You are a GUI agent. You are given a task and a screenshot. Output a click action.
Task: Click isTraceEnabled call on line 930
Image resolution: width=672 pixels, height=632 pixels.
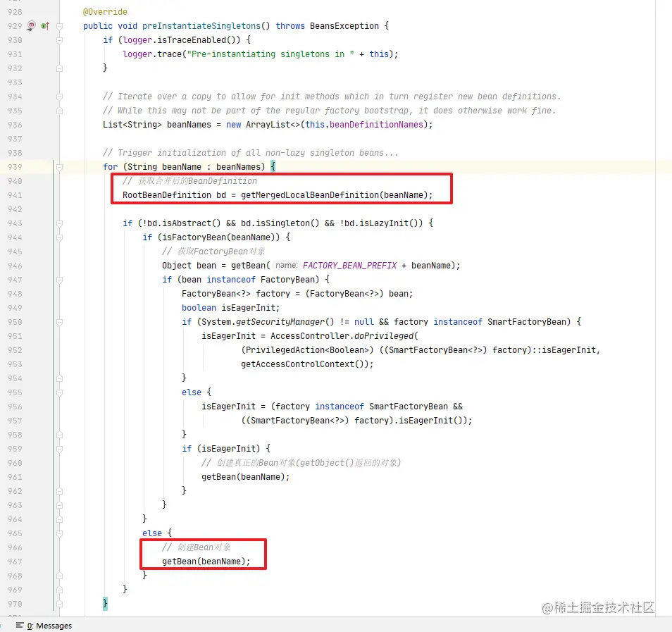coord(196,40)
